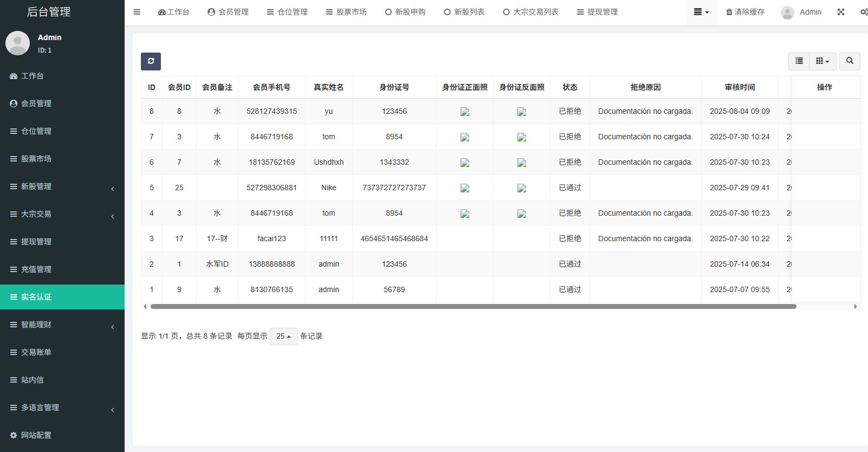Toggle the table list view icon
868x452 pixels.
[799, 61]
